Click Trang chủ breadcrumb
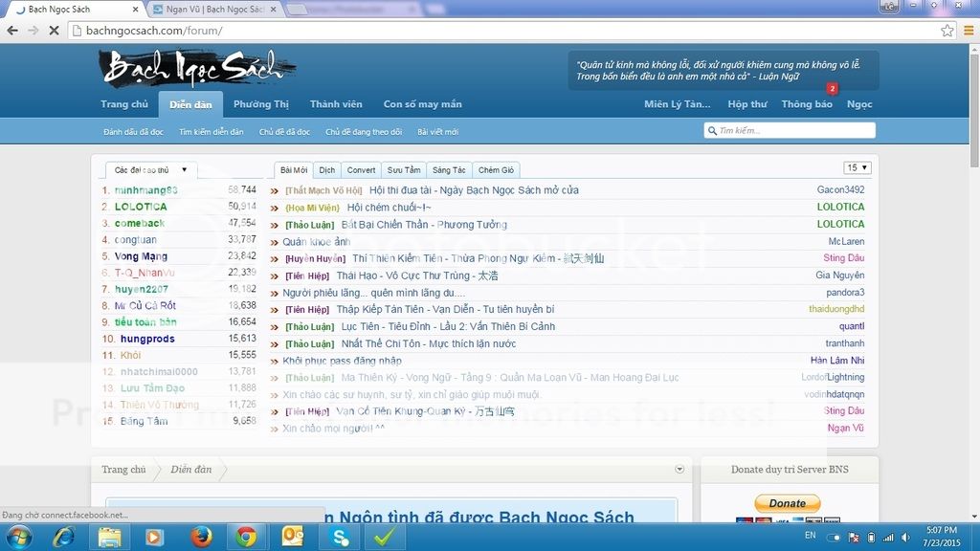980x551 pixels. (x=123, y=469)
